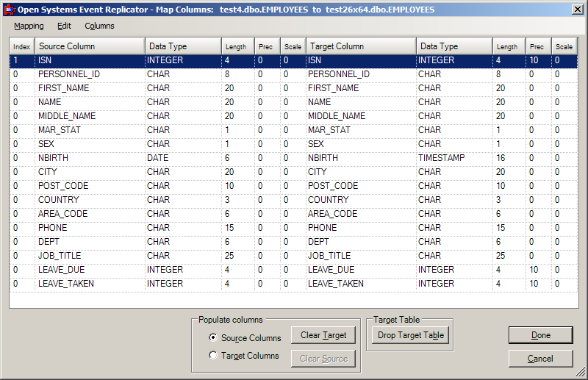This screenshot has height=380, width=588.
Task: Click source length 25 in JOB_TITLE row
Action: click(x=229, y=256)
